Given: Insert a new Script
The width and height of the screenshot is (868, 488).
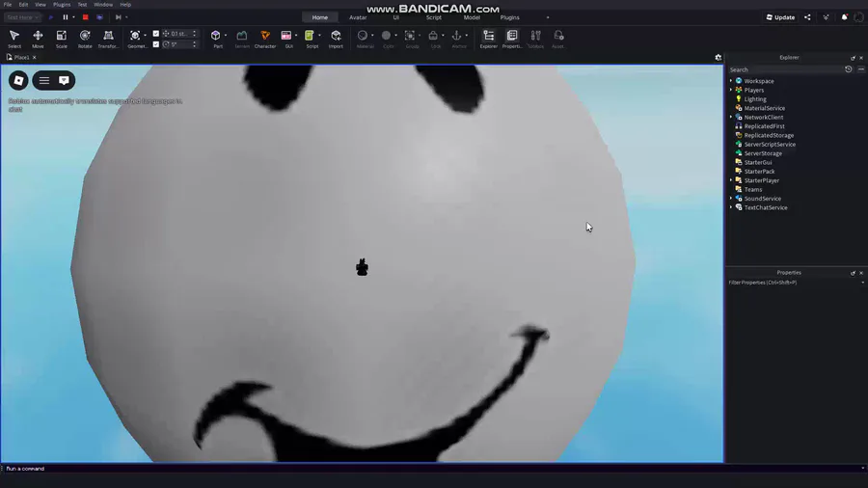Looking at the screenshot, I should pyautogui.click(x=310, y=39).
